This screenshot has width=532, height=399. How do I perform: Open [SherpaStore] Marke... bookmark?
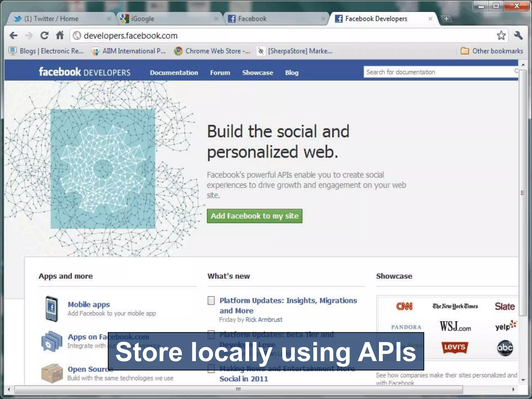coord(295,51)
